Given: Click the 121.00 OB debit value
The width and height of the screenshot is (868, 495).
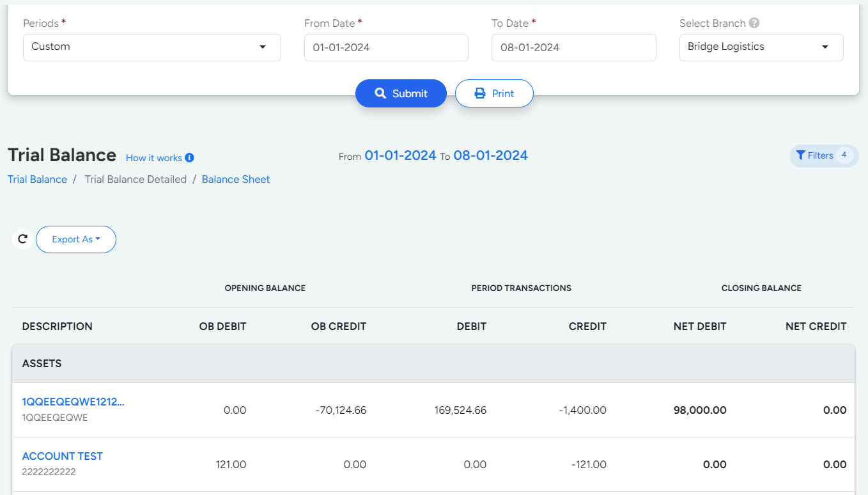Looking at the screenshot, I should point(231,464).
